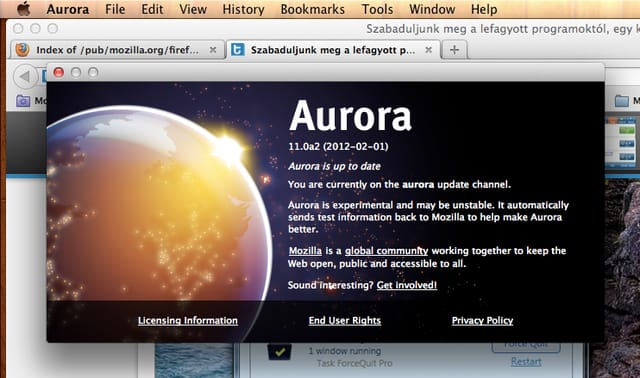Open the Apple menu
This screenshot has height=378, width=640.
[24, 9]
